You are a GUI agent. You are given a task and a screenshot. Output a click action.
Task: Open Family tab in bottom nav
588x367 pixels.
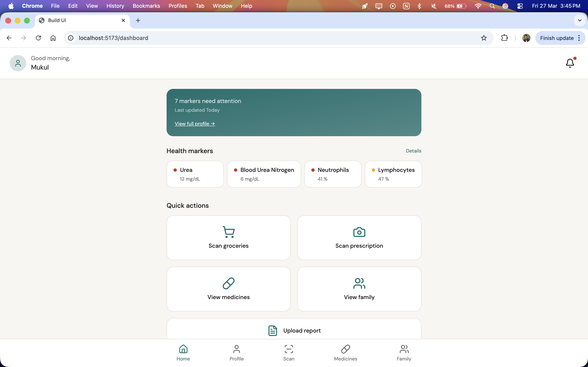pyautogui.click(x=404, y=353)
